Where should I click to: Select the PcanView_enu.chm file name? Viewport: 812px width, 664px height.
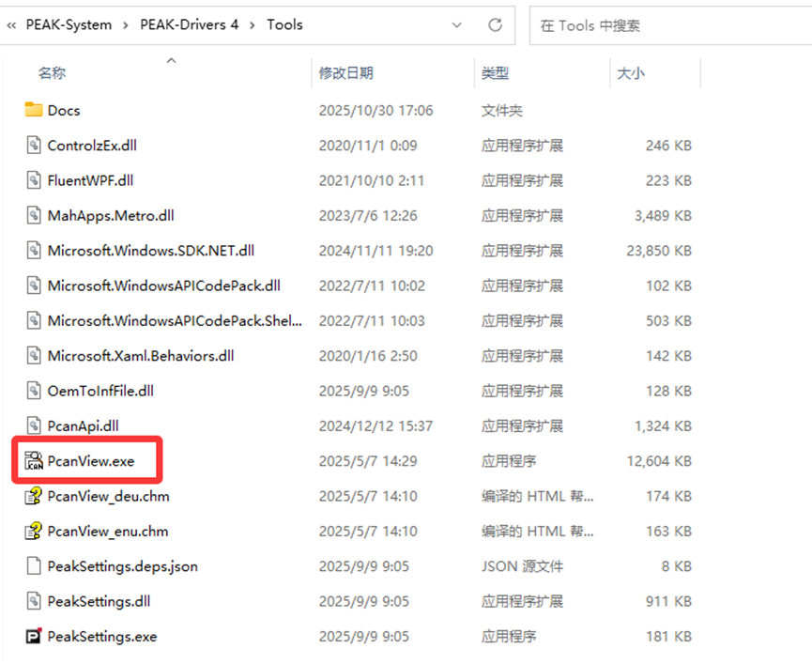pyautogui.click(x=108, y=532)
